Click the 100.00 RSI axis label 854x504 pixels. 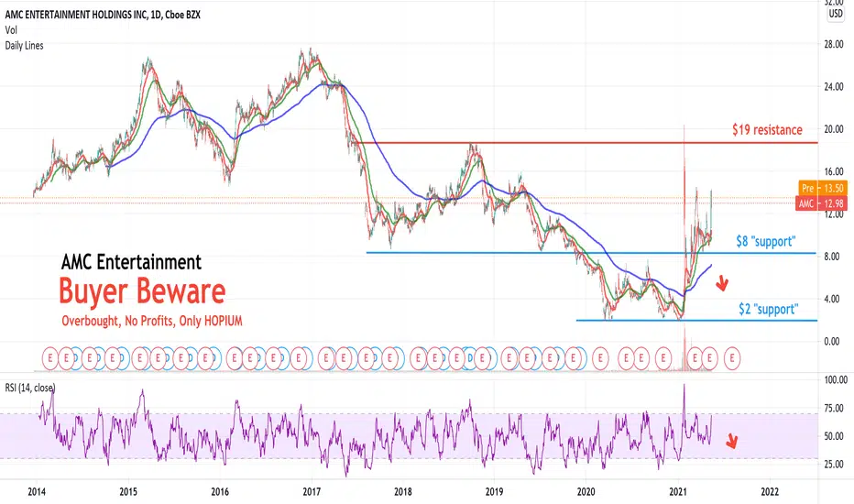point(835,379)
